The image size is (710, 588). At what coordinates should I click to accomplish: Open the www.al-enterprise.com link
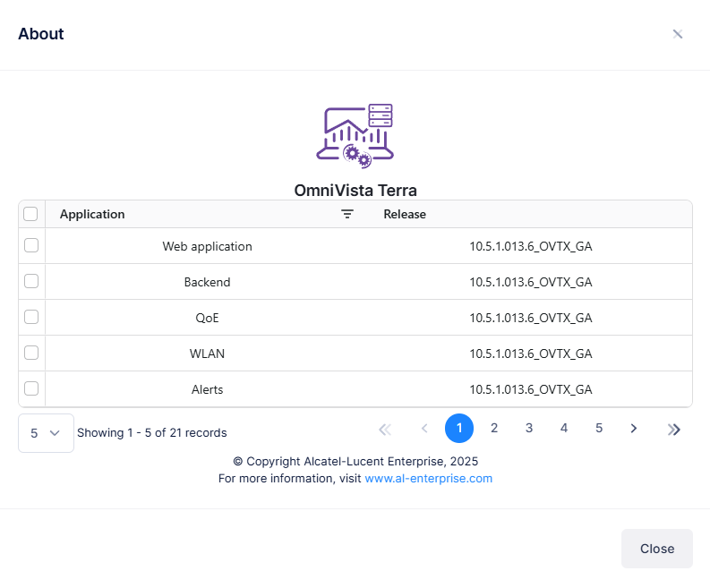click(428, 479)
